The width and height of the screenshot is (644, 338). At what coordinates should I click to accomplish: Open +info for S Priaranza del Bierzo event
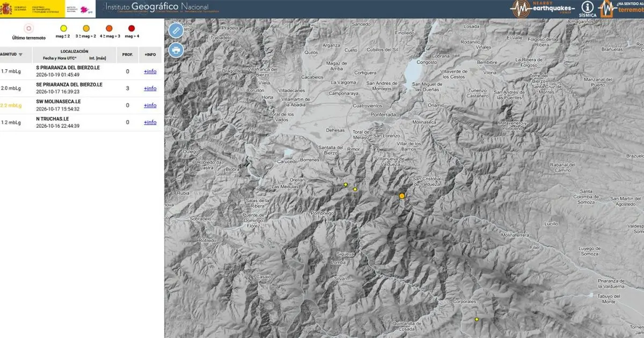[x=150, y=71]
